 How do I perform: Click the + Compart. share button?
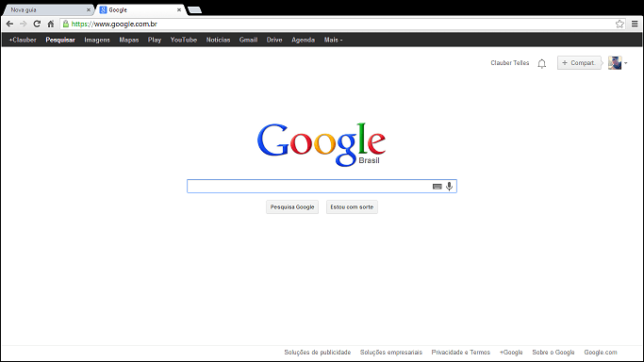[579, 63]
